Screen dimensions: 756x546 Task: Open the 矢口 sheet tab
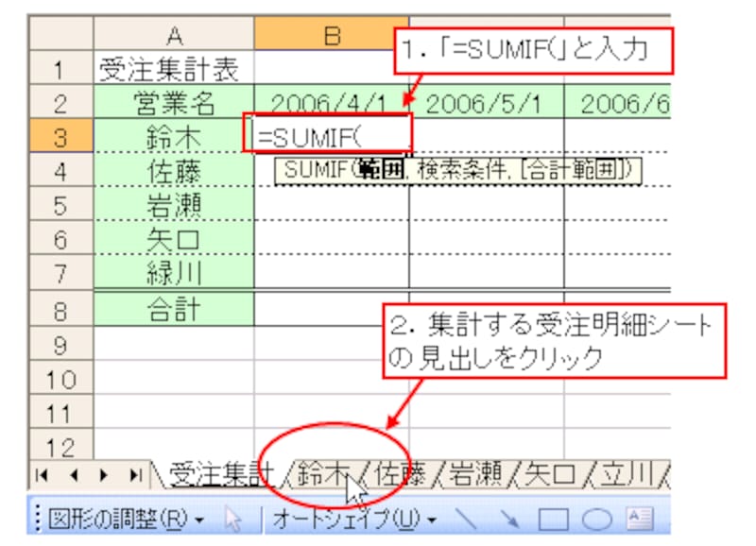click(551, 474)
